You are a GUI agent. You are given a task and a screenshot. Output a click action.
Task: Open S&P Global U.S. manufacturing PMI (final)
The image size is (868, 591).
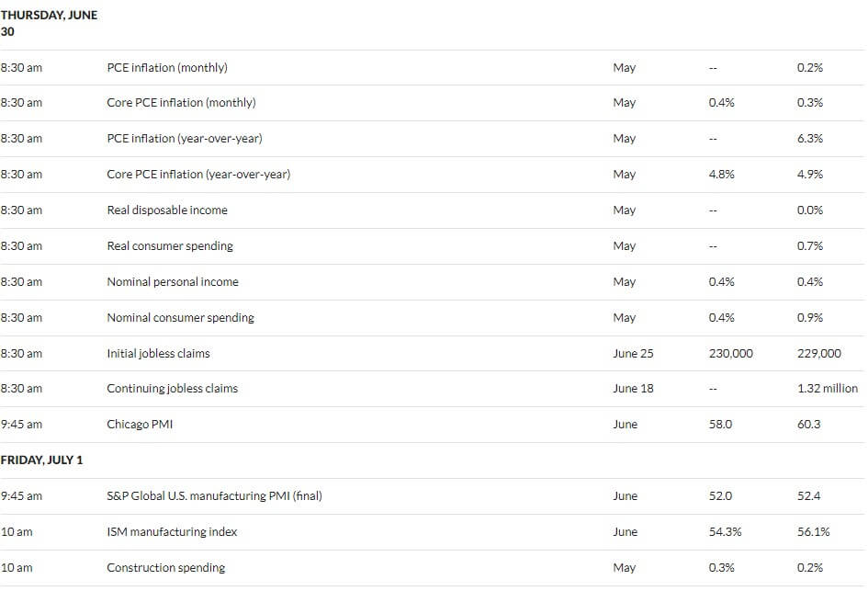click(214, 495)
